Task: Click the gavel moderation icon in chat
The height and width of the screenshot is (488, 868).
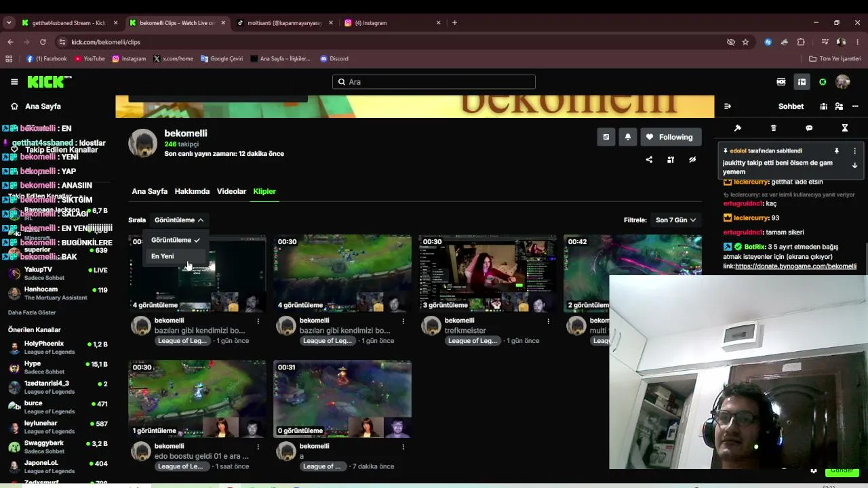Action: pyautogui.click(x=738, y=128)
